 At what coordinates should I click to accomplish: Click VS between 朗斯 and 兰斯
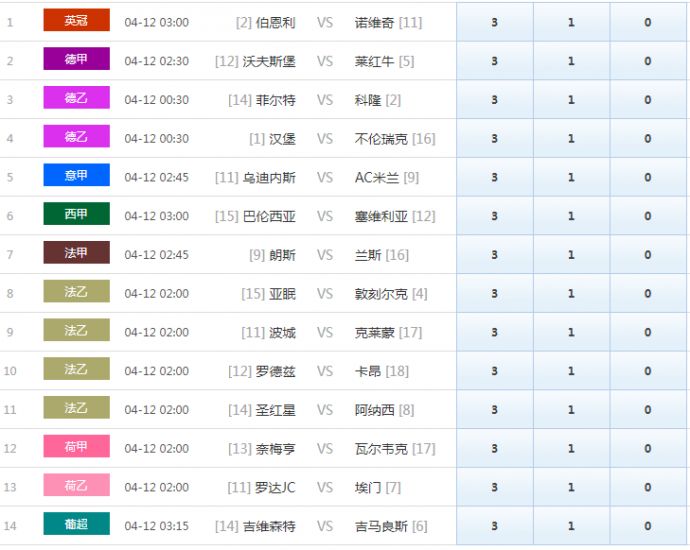tap(325, 255)
